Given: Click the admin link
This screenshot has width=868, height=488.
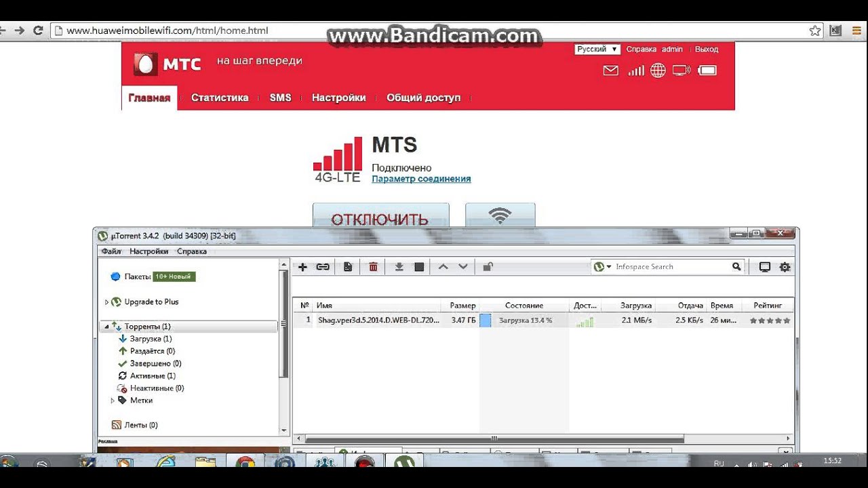Looking at the screenshot, I should pos(672,49).
